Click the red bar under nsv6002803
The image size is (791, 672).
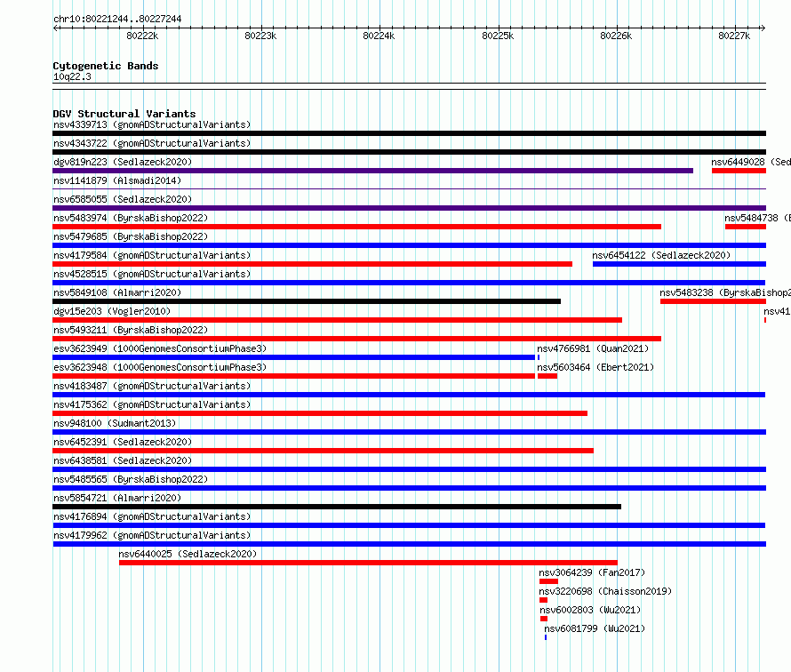pyautogui.click(x=544, y=619)
